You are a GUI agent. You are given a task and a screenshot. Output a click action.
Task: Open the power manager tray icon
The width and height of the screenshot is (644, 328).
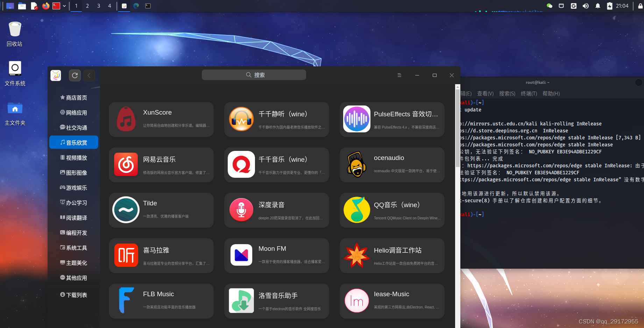[609, 6]
